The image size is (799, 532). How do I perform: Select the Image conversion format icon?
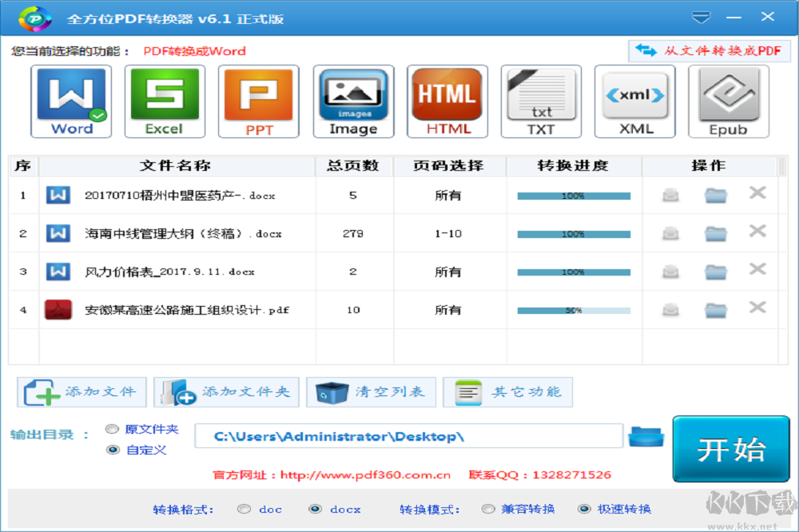click(353, 101)
